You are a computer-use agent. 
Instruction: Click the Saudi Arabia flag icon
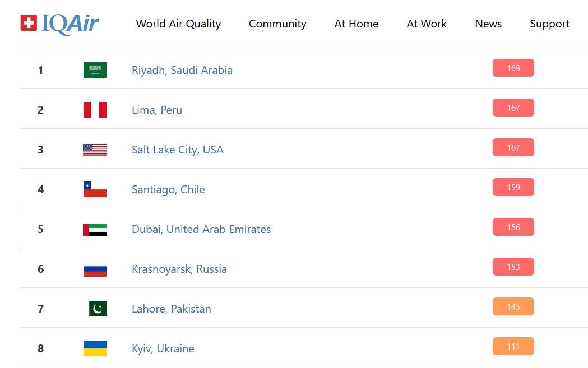pyautogui.click(x=95, y=70)
